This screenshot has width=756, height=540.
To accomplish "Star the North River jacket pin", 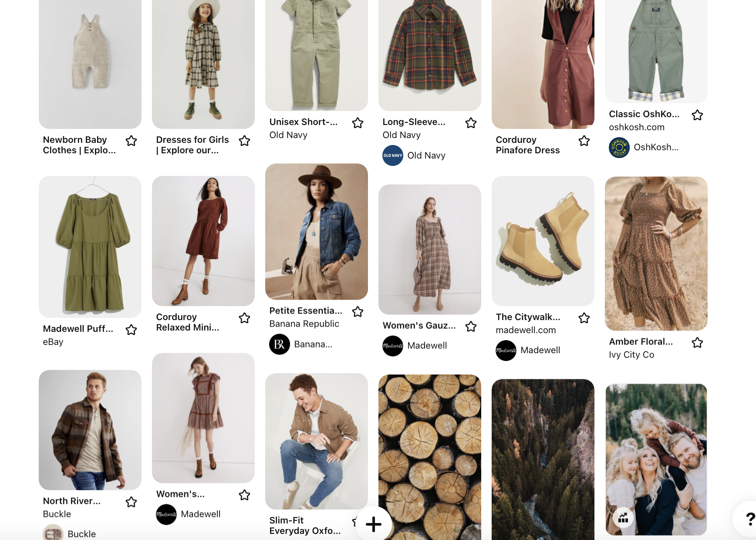I will [x=131, y=503].
